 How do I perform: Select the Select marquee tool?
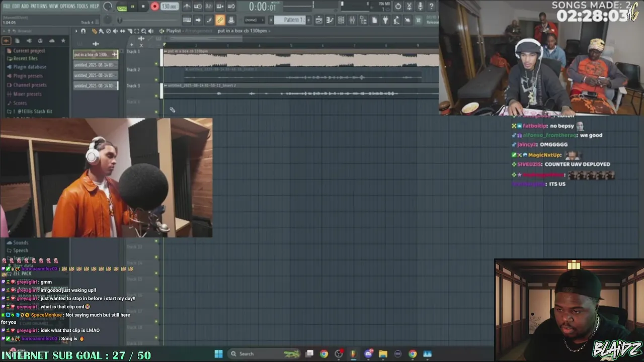(137, 31)
